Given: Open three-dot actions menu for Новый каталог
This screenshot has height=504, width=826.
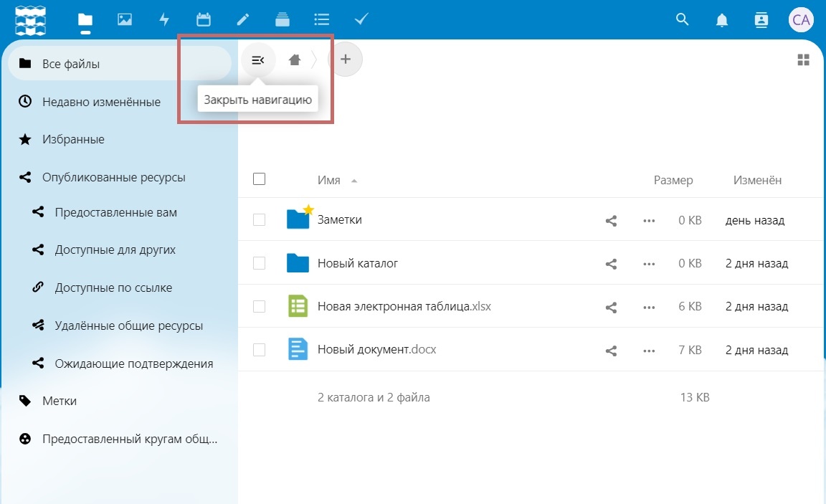Looking at the screenshot, I should pos(649,264).
